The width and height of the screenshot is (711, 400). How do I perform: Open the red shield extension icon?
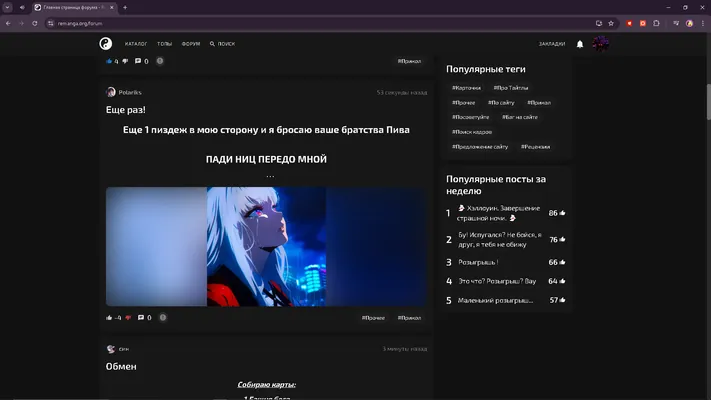pyautogui.click(x=629, y=23)
